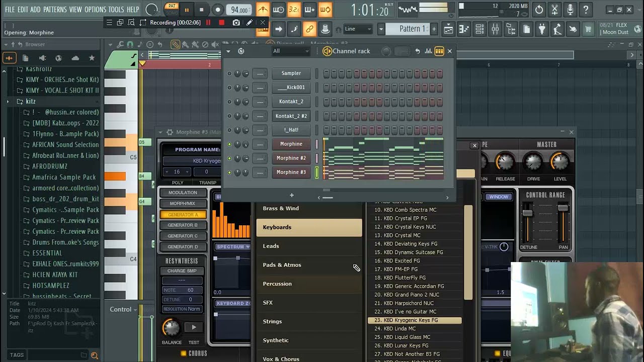Open the PATTERNS menu
The height and width of the screenshot is (362, 644).
click(x=55, y=10)
